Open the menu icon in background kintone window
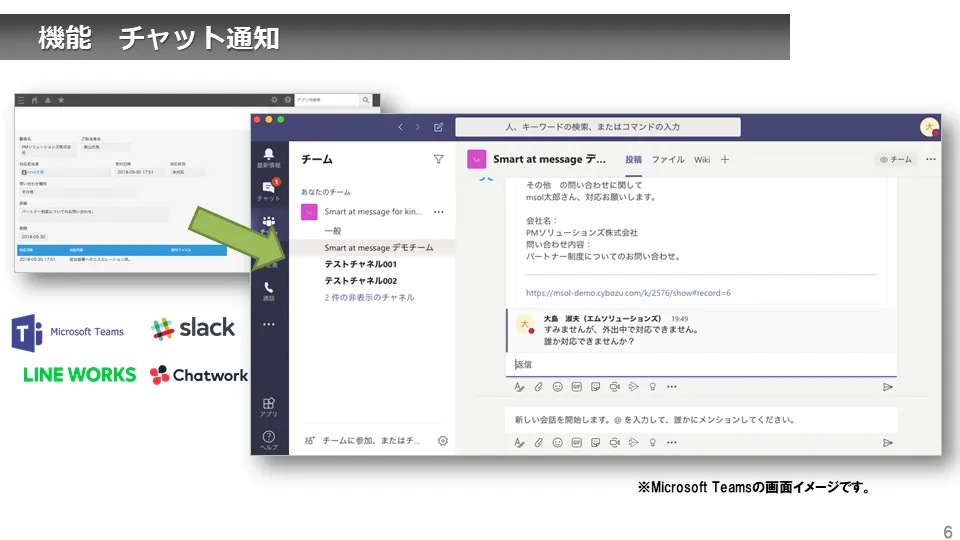 [21, 100]
